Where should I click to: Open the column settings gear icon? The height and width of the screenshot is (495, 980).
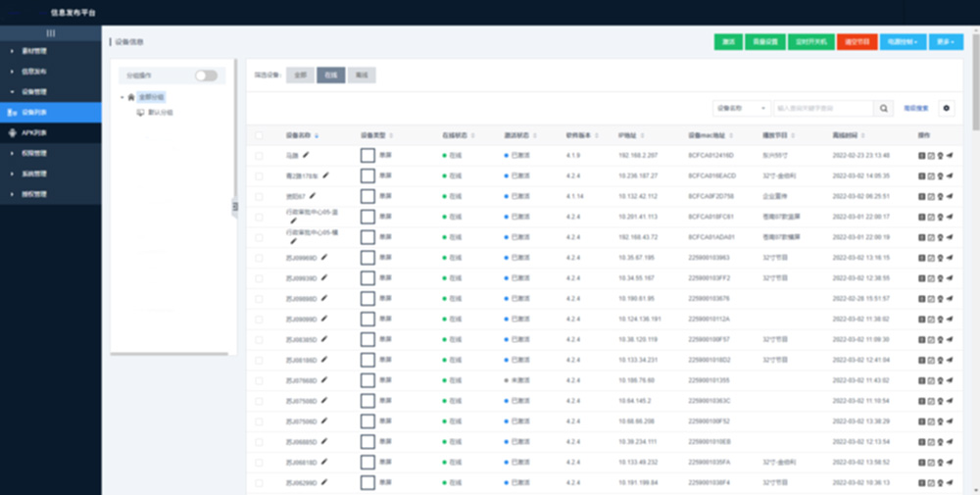pos(947,109)
